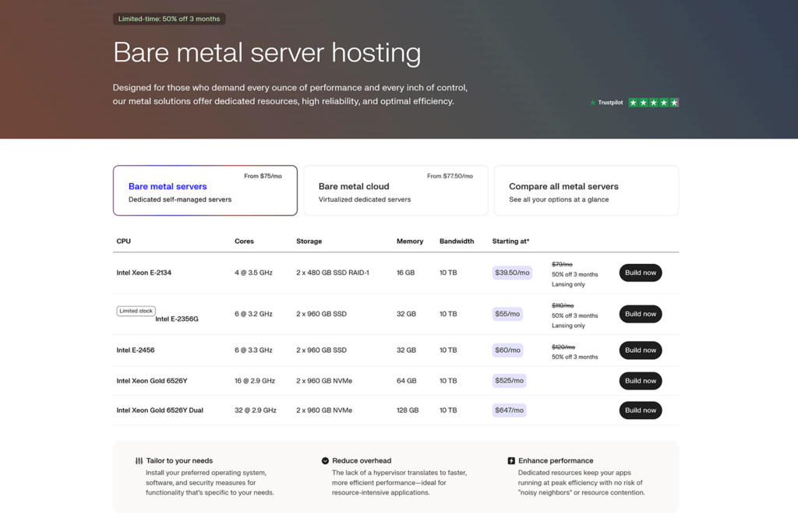Click the Intel E-2456 CPU name
The width and height of the screenshot is (798, 532).
coord(136,350)
